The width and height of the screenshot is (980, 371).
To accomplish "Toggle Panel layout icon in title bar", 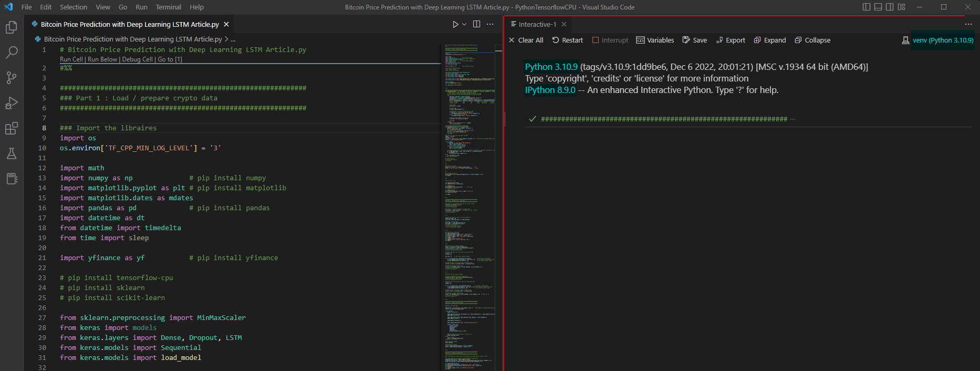I will pyautogui.click(x=878, y=7).
